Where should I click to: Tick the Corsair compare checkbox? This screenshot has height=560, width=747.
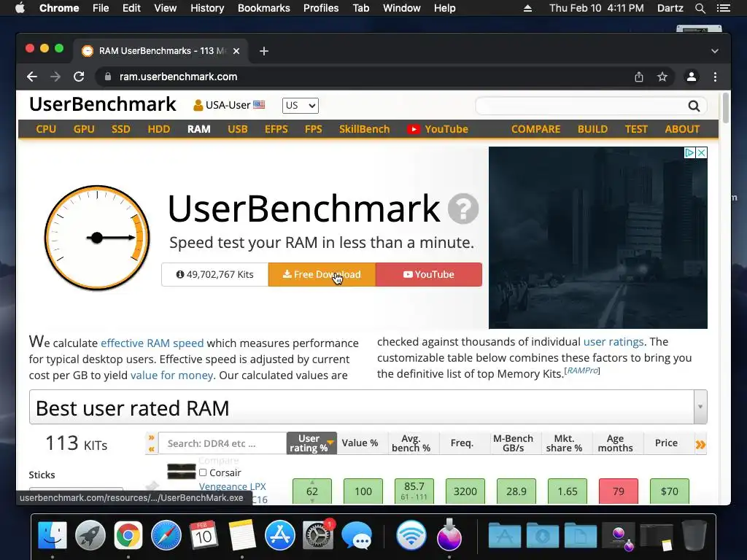point(203,472)
